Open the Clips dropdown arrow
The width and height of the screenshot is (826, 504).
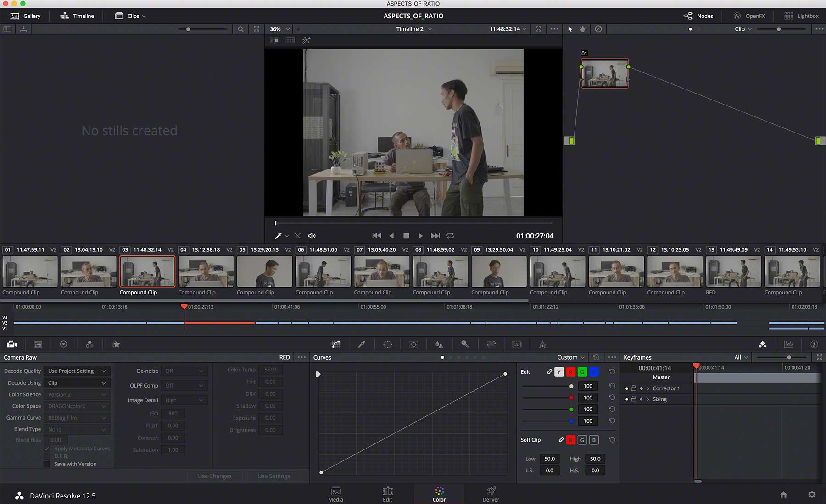tap(144, 16)
